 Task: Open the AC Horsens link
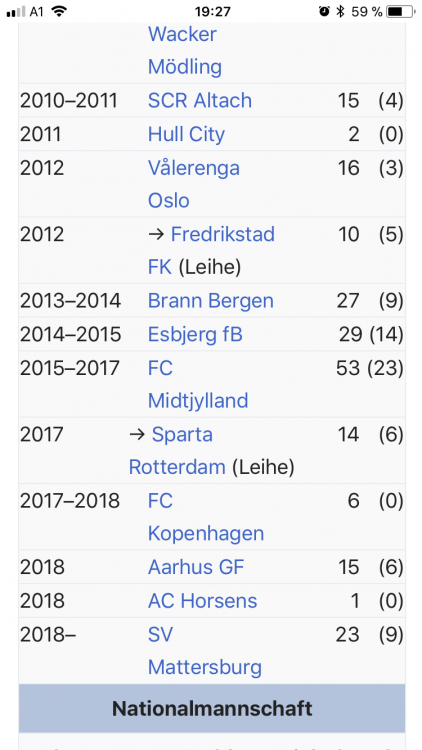click(202, 601)
